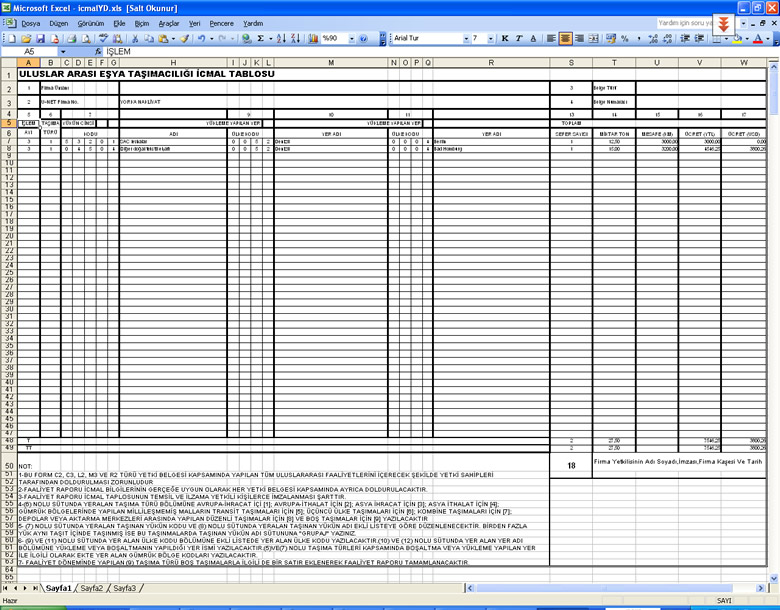This screenshot has height=610, width=780.
Task: Expand the Paste options arrow
Action: tap(173, 38)
